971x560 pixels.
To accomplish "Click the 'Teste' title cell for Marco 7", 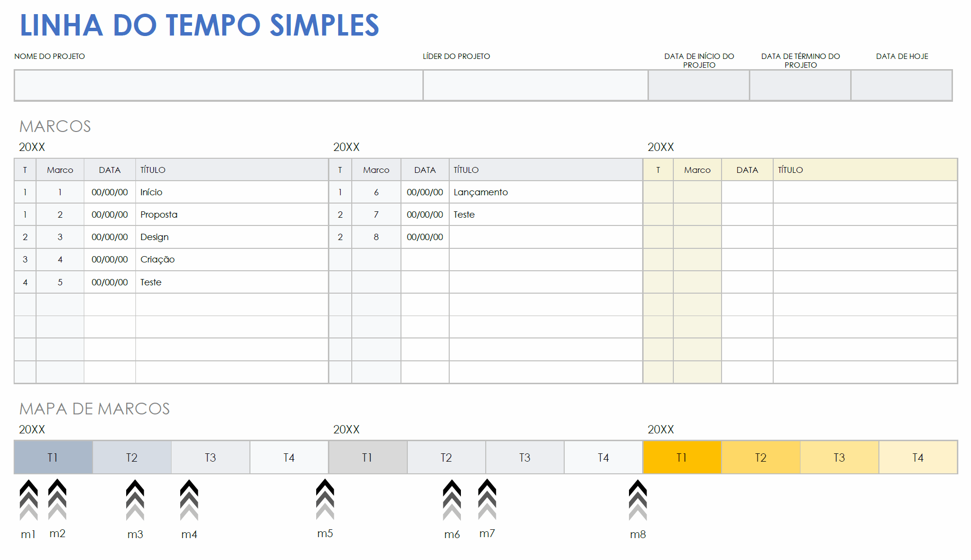I will (546, 215).
